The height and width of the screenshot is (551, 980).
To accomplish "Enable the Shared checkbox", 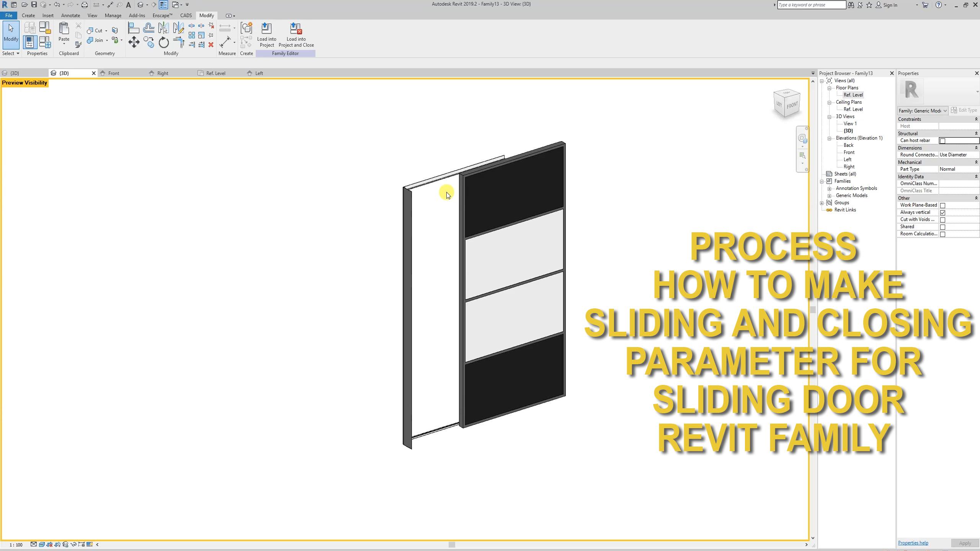I will [943, 227].
